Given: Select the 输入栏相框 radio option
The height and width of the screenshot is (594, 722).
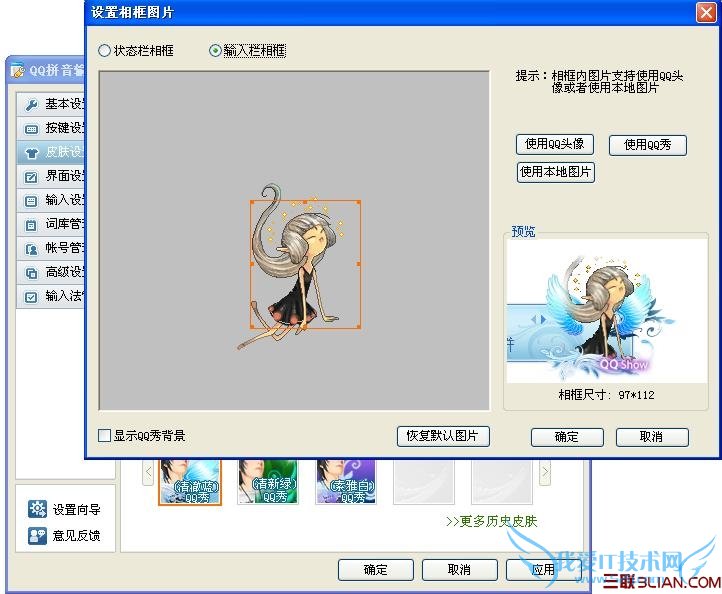Looking at the screenshot, I should [x=248, y=50].
